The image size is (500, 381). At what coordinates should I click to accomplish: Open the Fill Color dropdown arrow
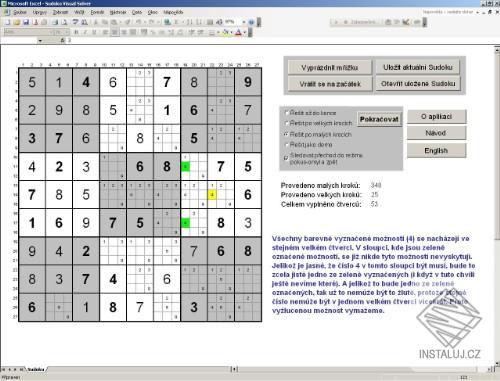coord(231,32)
